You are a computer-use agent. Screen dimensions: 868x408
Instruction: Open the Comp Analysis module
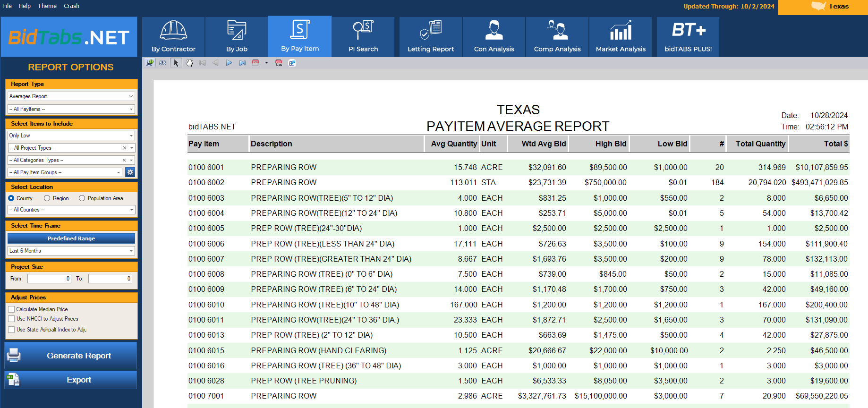coord(557,37)
